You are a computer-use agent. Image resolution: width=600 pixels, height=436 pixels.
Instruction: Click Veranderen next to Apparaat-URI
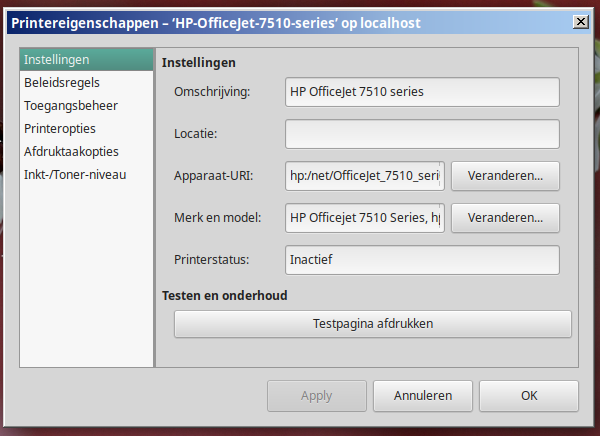(505, 176)
